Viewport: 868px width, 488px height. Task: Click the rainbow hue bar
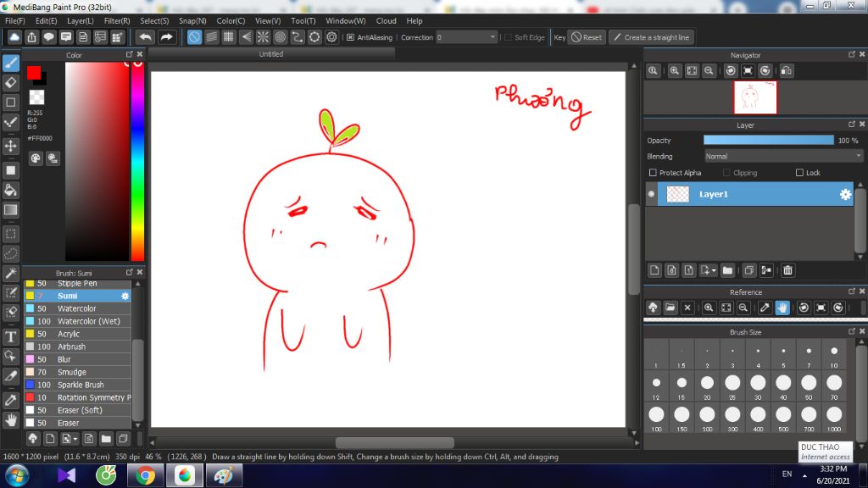[137, 161]
